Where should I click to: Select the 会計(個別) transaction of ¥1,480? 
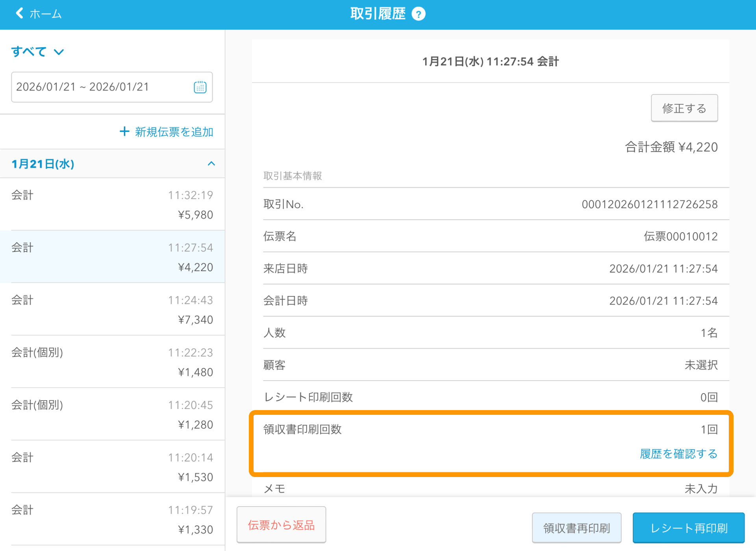pyautogui.click(x=112, y=362)
